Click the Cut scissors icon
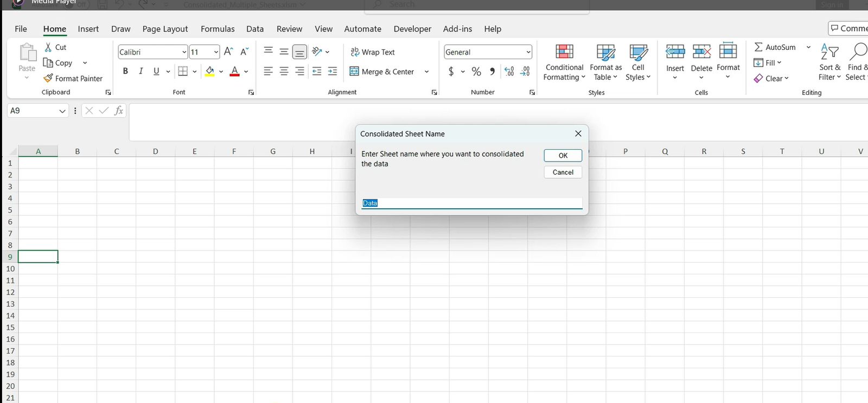Screen dimensions: 868x403 (48, 47)
